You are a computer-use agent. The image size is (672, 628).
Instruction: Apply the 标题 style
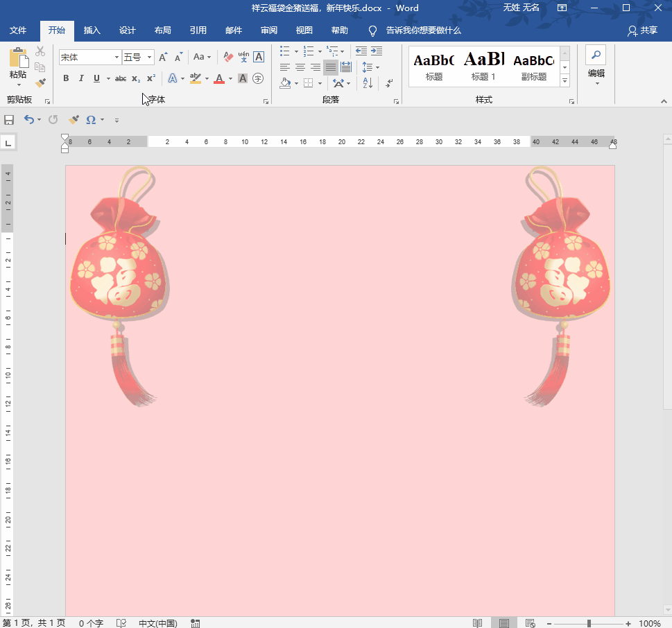pos(433,67)
